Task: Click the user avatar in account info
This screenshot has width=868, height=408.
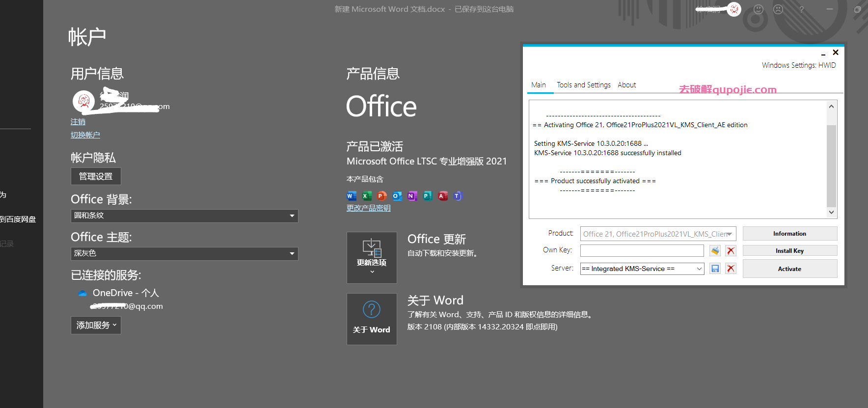Action: [84, 101]
